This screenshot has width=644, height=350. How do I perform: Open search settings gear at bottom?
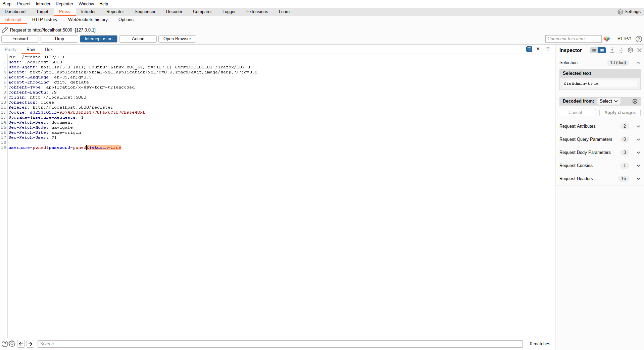tap(12, 344)
